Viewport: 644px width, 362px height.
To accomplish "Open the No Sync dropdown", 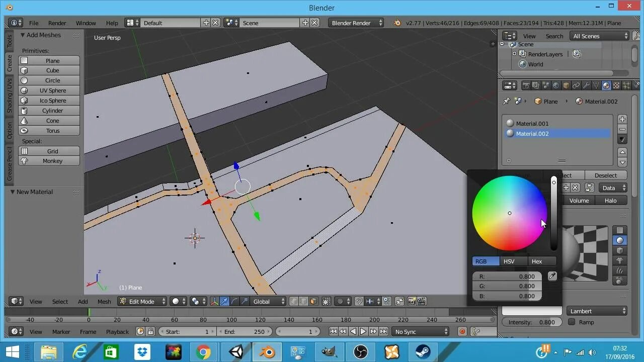I will point(421,331).
